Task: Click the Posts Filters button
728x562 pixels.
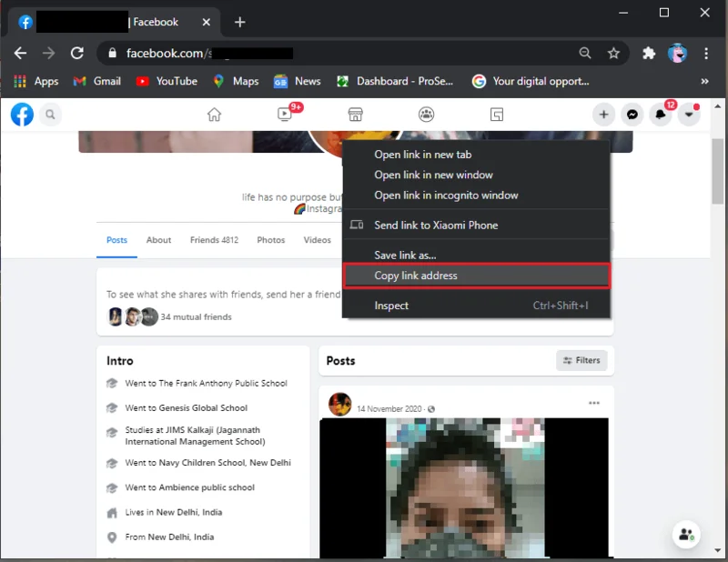Action: [581, 360]
